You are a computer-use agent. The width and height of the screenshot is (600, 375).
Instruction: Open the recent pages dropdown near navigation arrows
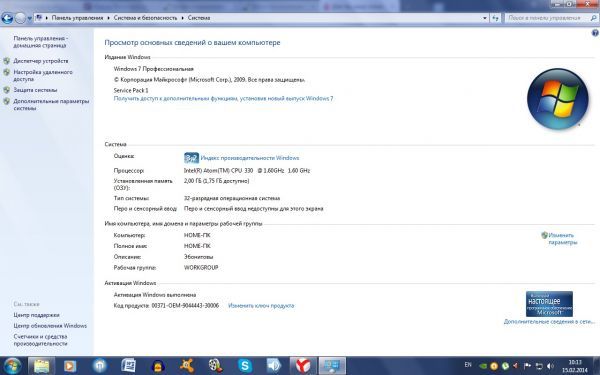pyautogui.click(x=30, y=18)
